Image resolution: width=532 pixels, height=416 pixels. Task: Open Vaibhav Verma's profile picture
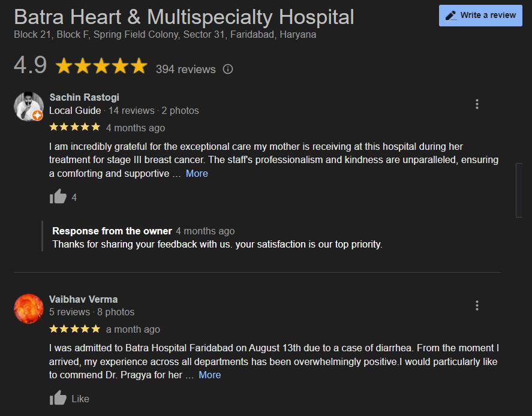point(28,308)
